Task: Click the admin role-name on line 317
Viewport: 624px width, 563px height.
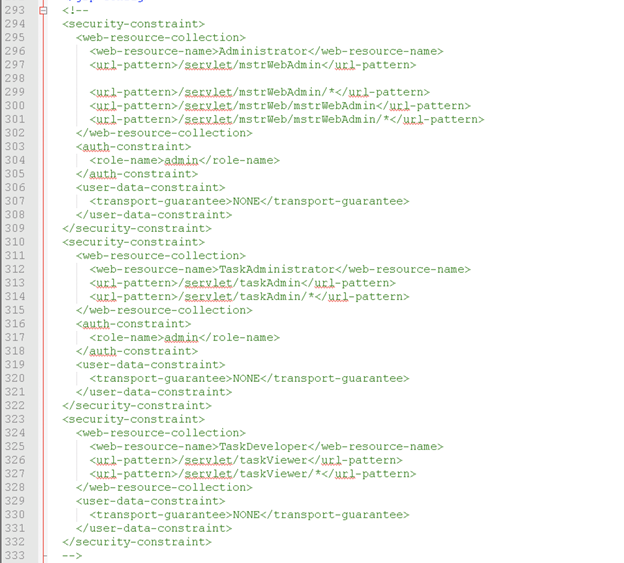Action: (181, 337)
